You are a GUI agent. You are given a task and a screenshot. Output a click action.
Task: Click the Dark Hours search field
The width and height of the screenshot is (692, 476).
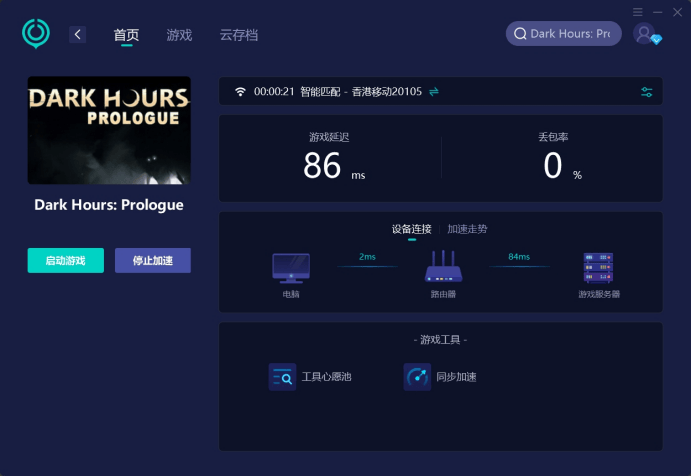point(564,34)
